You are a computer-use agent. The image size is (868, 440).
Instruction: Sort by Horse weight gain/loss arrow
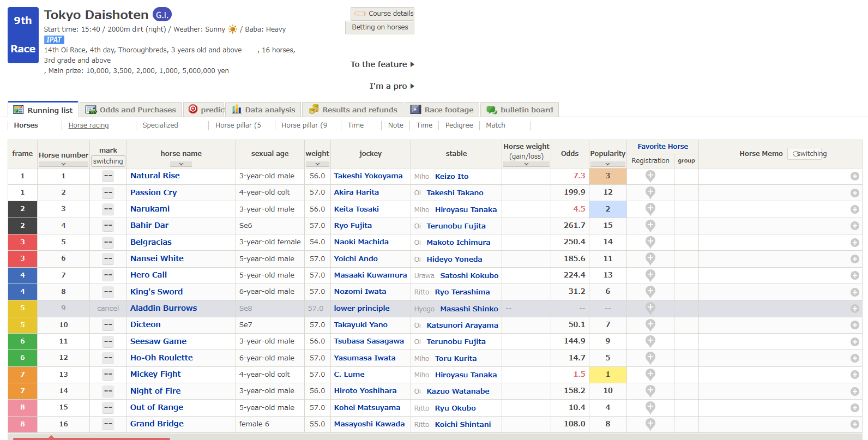tap(526, 164)
